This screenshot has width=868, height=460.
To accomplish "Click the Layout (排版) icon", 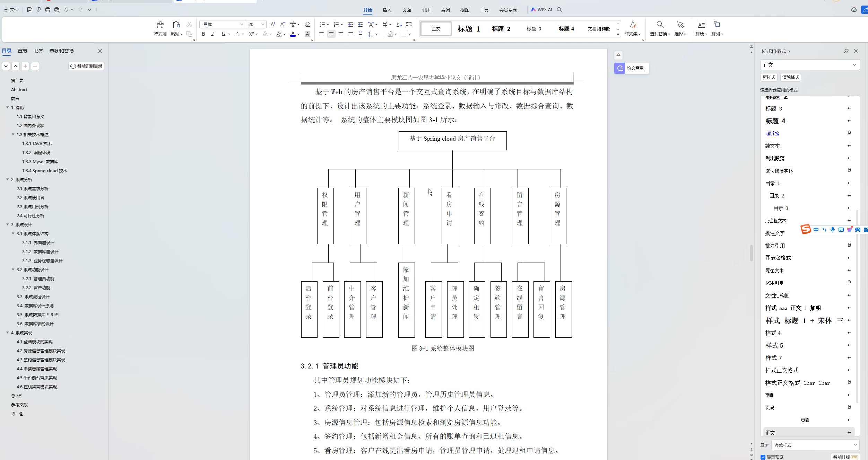I will [x=701, y=25].
